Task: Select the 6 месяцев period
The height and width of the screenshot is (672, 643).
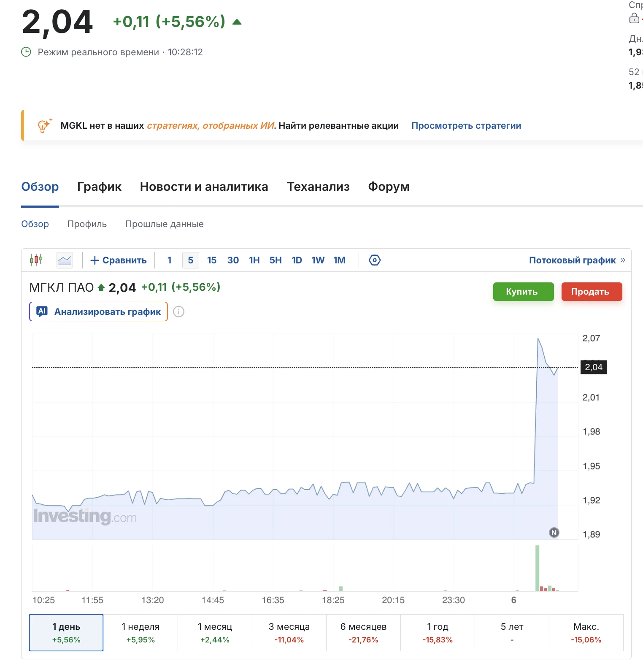Action: point(363,633)
